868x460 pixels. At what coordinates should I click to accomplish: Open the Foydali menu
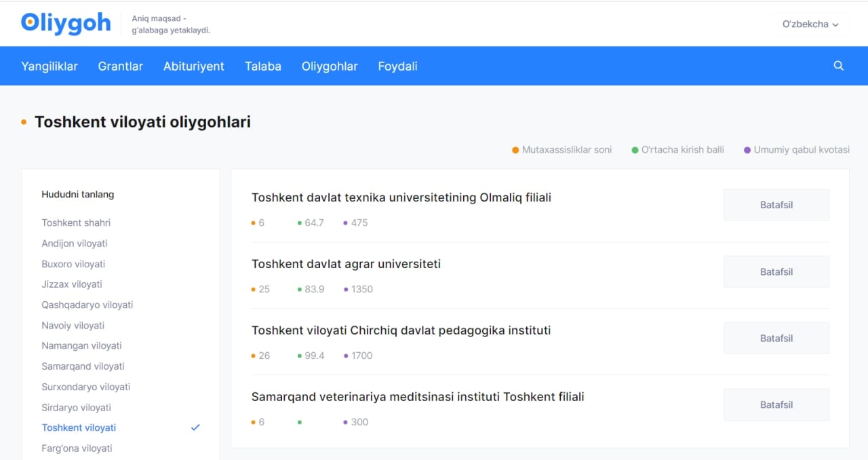pos(397,66)
